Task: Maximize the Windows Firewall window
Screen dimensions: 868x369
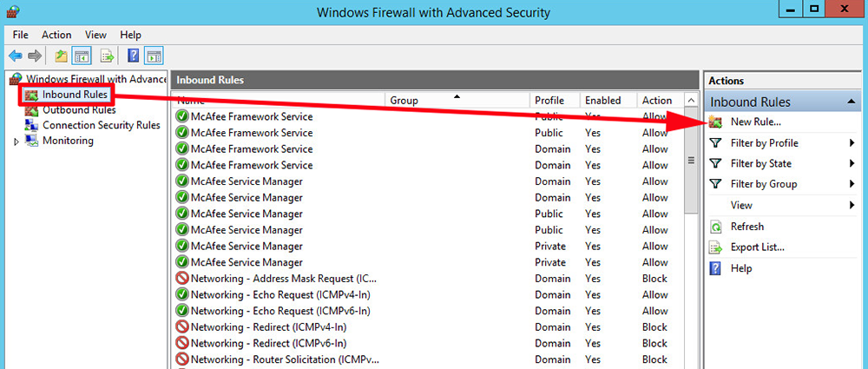Action: 815,10
